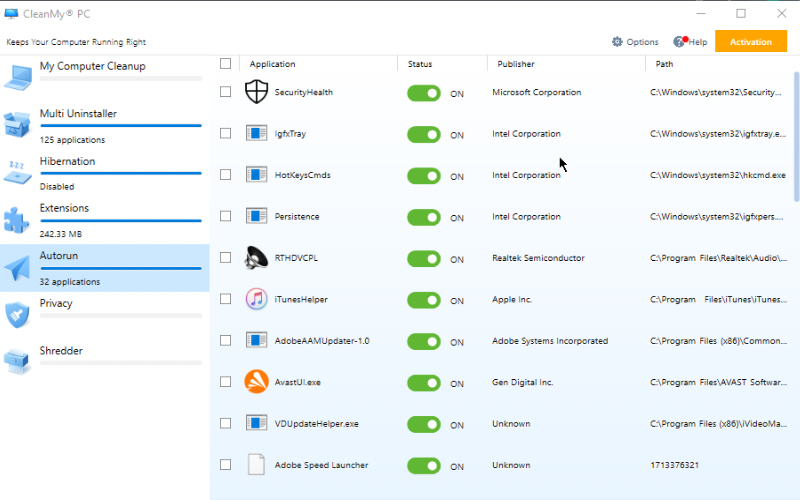Viewport: 800px width, 500px height.
Task: Check the IgfxTray row checkbox
Action: (x=226, y=133)
